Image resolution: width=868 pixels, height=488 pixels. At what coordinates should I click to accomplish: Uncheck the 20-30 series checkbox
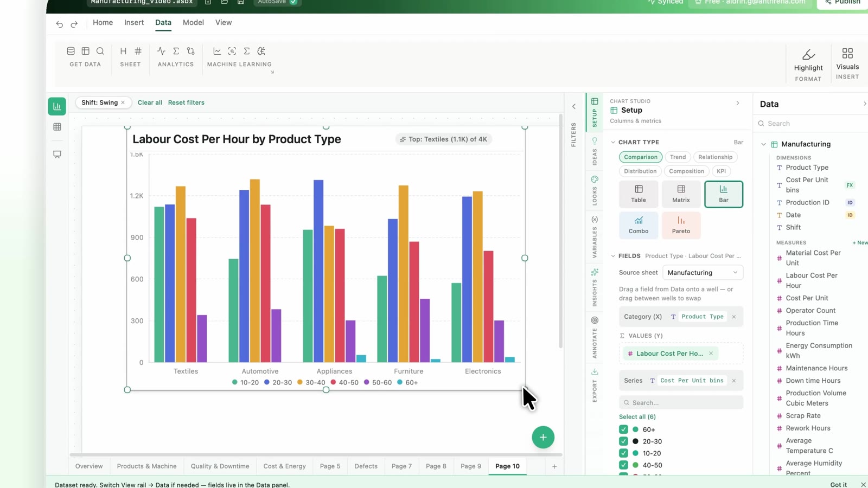coord(623,441)
